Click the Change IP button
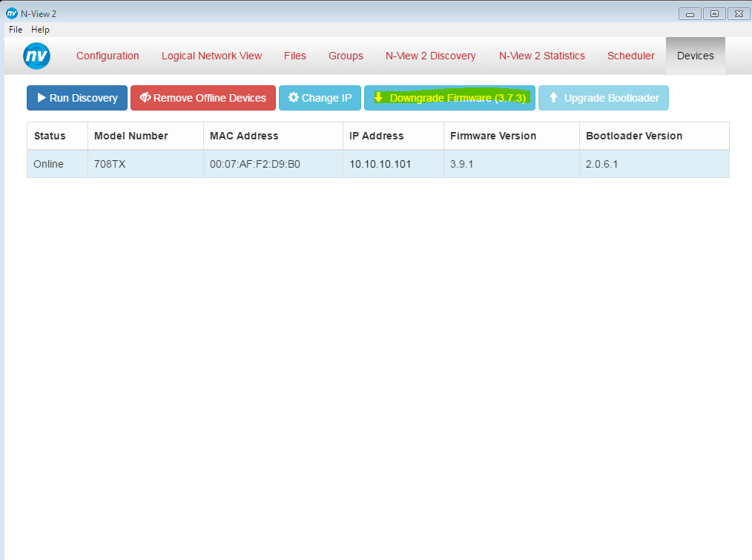This screenshot has height=560, width=752. [x=320, y=98]
